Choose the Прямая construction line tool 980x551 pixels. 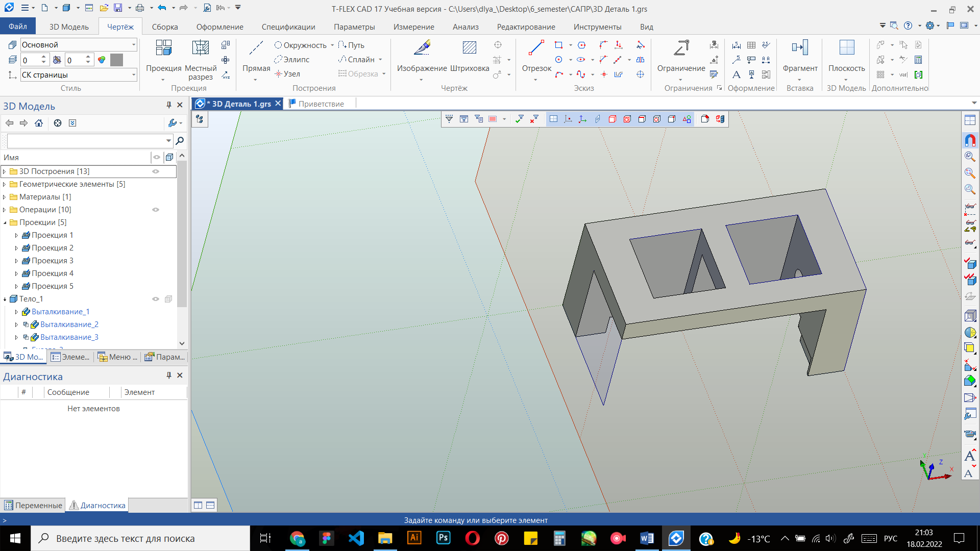(x=256, y=48)
